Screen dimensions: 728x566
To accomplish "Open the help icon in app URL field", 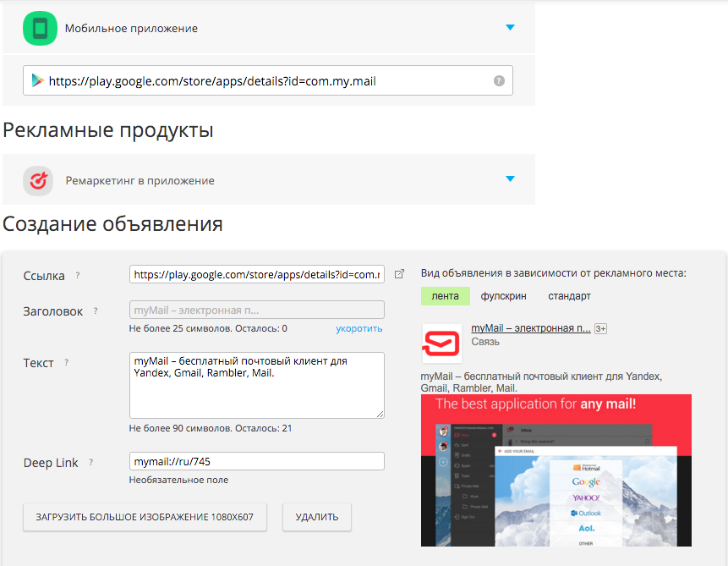I will pos(499,81).
